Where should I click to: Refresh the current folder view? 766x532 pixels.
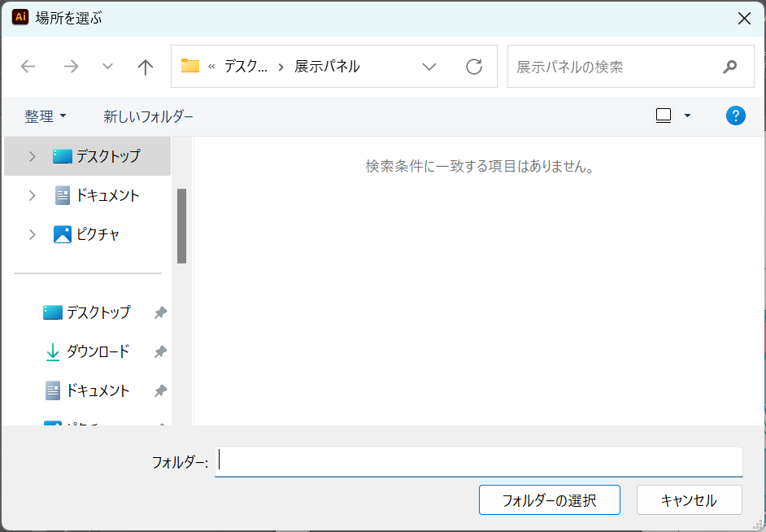tap(474, 67)
